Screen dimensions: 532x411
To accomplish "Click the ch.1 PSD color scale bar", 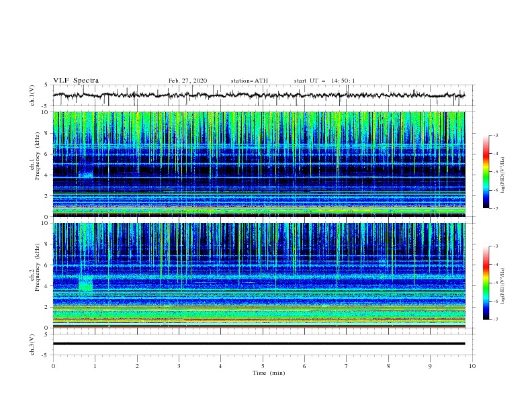I will (486, 172).
